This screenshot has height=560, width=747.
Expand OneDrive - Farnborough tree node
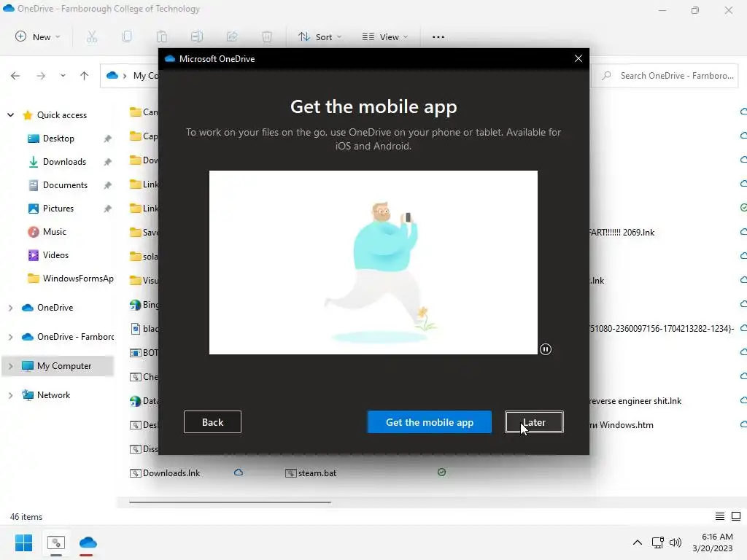(x=10, y=337)
